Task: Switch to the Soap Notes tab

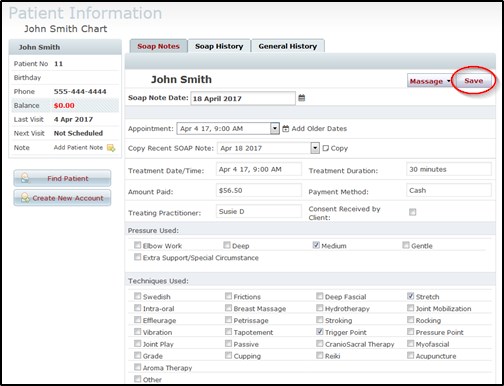Action: [158, 46]
